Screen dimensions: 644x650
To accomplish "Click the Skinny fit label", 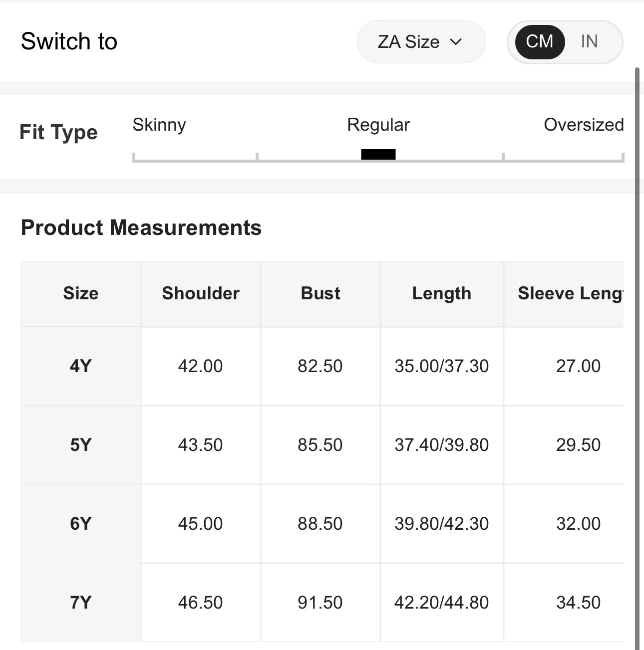I will tap(159, 125).
